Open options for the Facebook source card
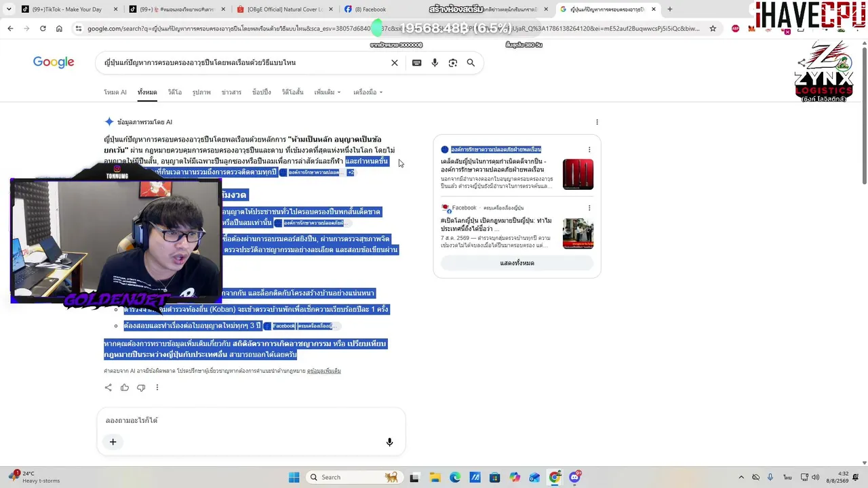868x488 pixels. click(x=589, y=208)
